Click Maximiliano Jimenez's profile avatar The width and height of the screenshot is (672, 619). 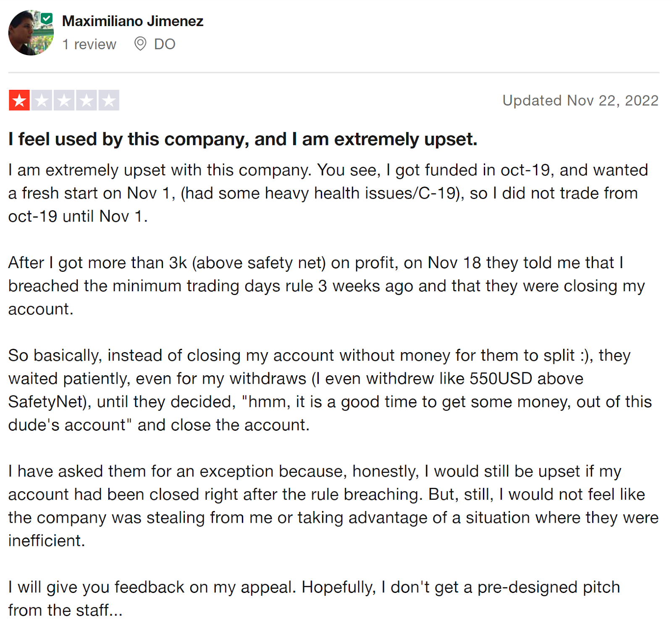tap(30, 33)
